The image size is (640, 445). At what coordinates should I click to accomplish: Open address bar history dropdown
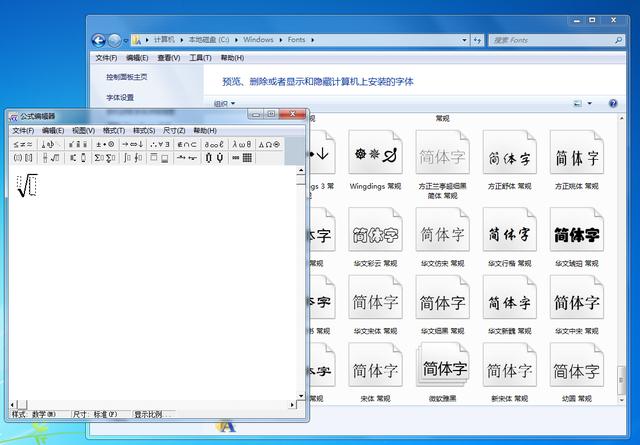(464, 40)
